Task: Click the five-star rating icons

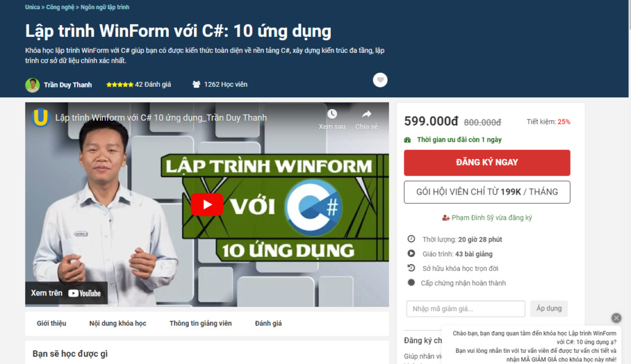Action: pyautogui.click(x=120, y=85)
